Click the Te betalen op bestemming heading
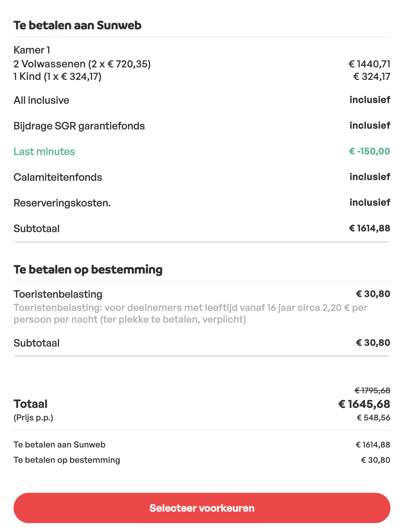 [x=88, y=270]
